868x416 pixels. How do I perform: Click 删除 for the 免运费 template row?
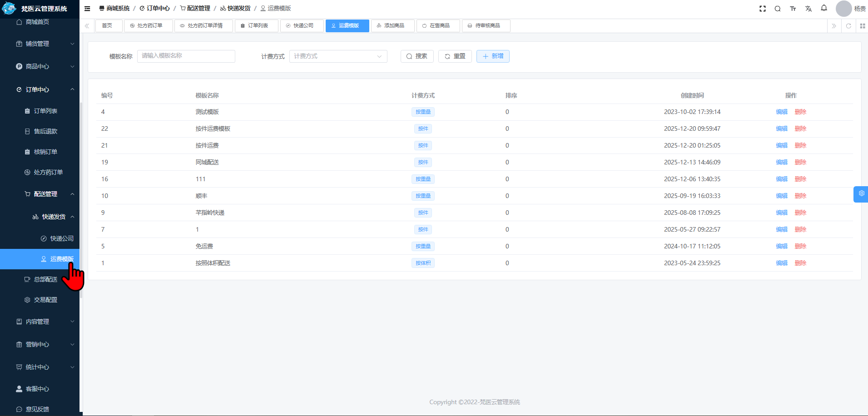800,247
